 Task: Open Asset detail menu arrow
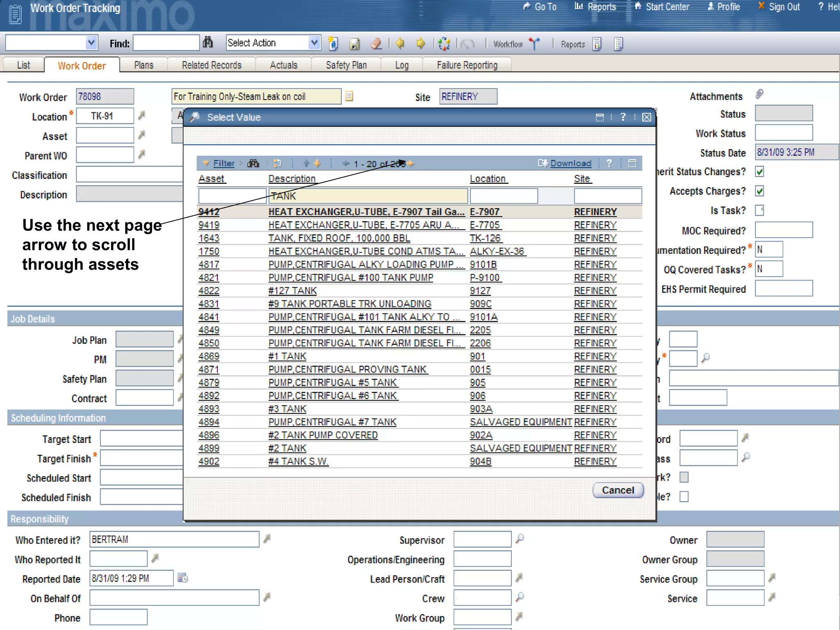point(142,135)
